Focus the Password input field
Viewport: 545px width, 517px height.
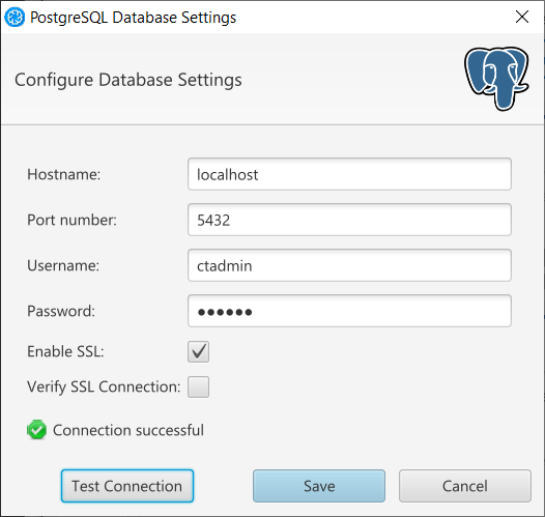[349, 311]
